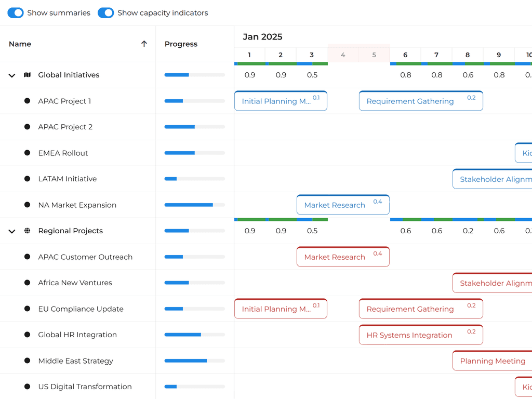Click the sort ascending arrow in Name column
The height and width of the screenshot is (399, 532).
click(x=144, y=44)
